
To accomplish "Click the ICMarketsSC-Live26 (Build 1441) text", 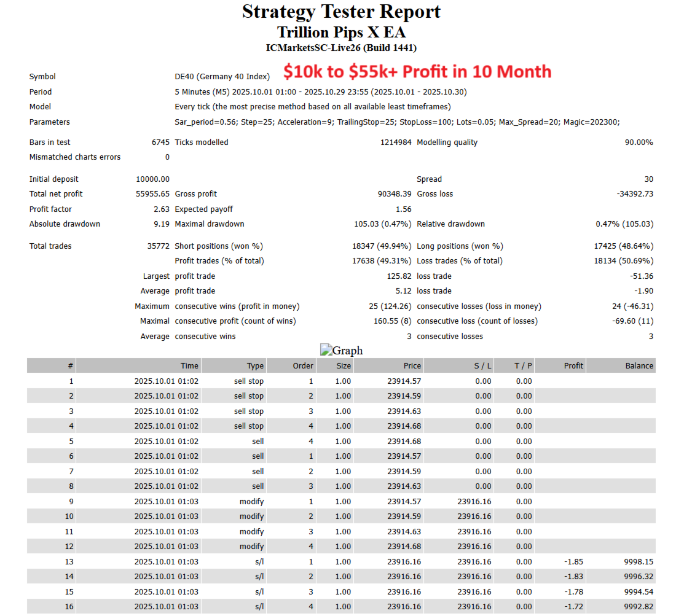I will tap(342, 47).
